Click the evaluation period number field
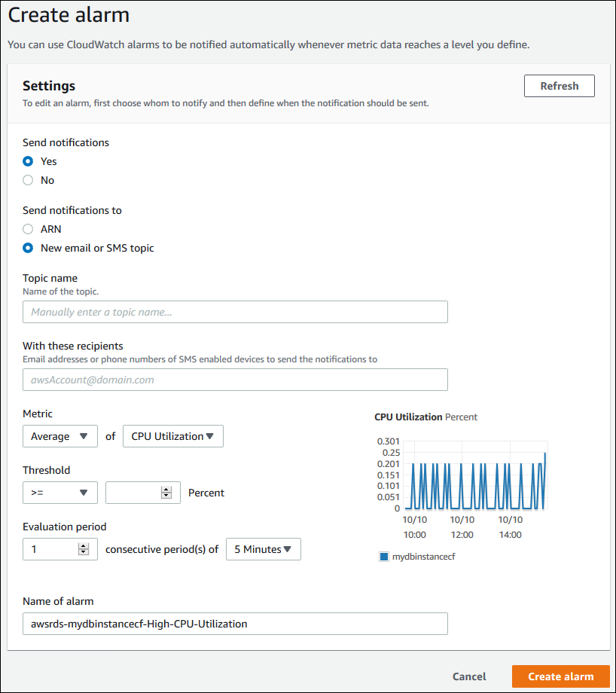 coord(49,549)
